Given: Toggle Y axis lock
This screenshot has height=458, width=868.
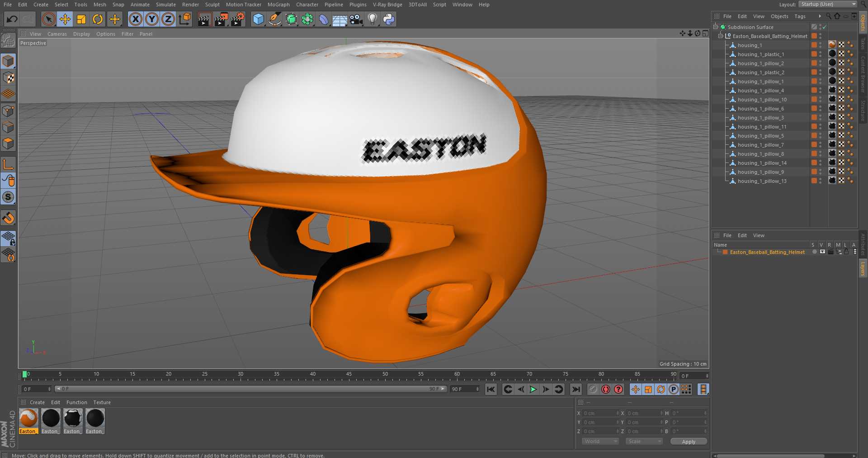Looking at the screenshot, I should point(152,19).
